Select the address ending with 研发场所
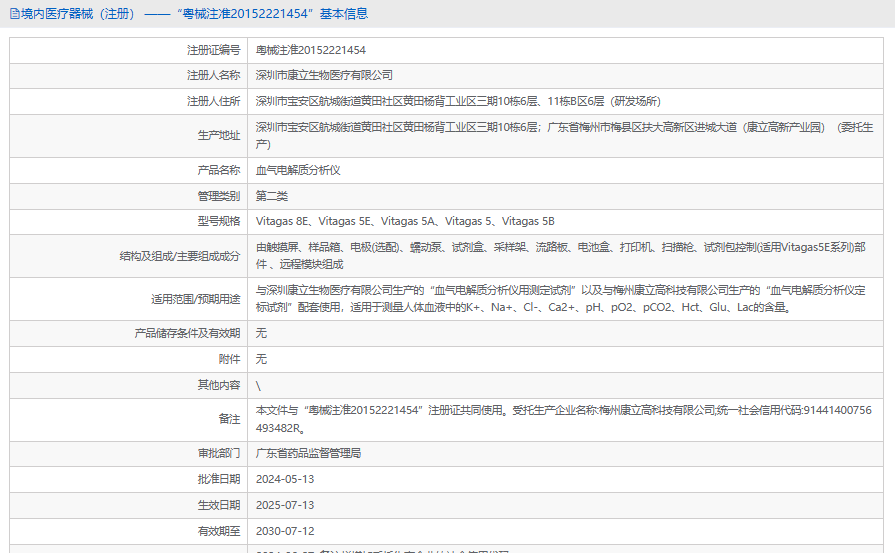 point(458,102)
